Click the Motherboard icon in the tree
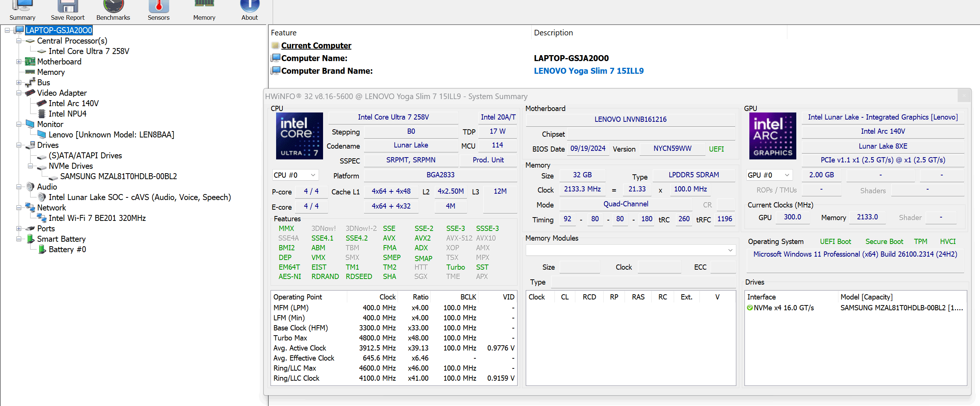 (30, 61)
